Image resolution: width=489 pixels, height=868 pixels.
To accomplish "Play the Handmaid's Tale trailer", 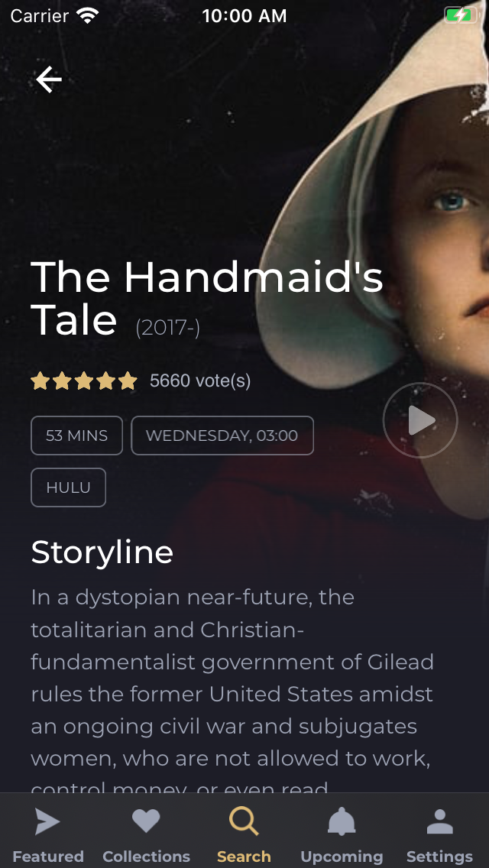I will pyautogui.click(x=420, y=420).
